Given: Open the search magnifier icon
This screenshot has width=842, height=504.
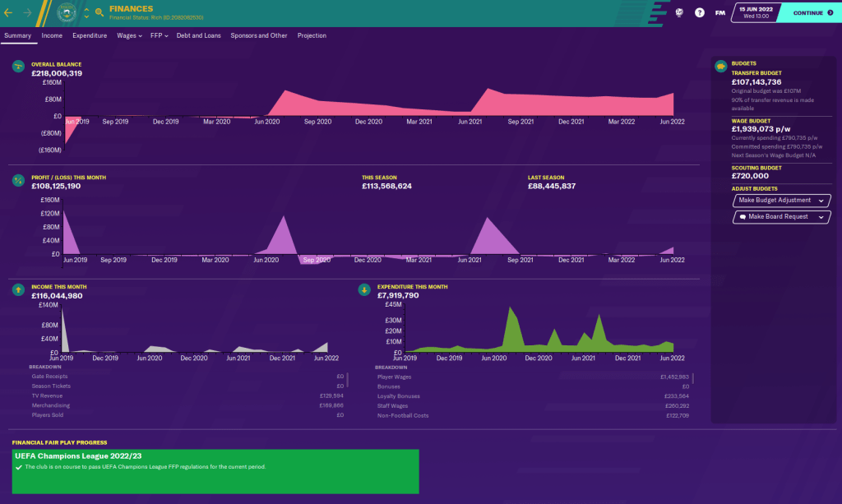Looking at the screenshot, I should click(99, 12).
